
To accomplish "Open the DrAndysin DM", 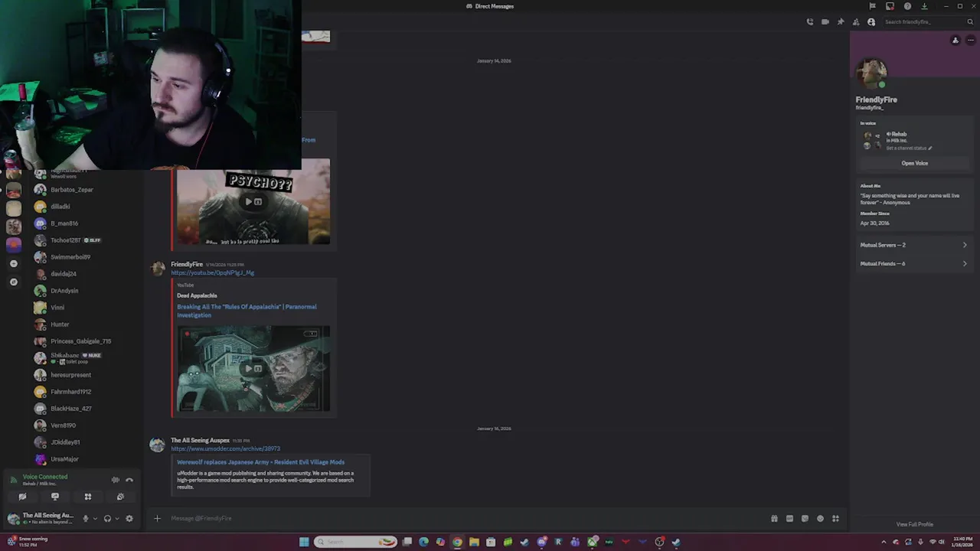I will [64, 291].
